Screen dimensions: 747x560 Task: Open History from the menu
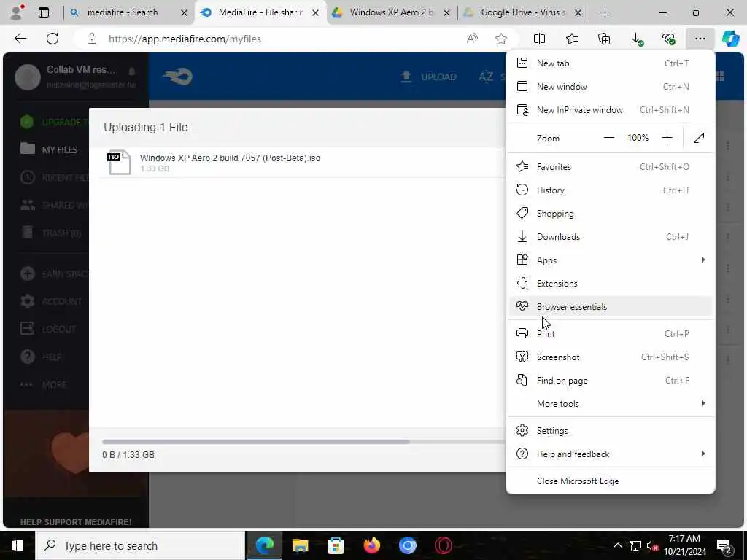[x=611, y=190]
